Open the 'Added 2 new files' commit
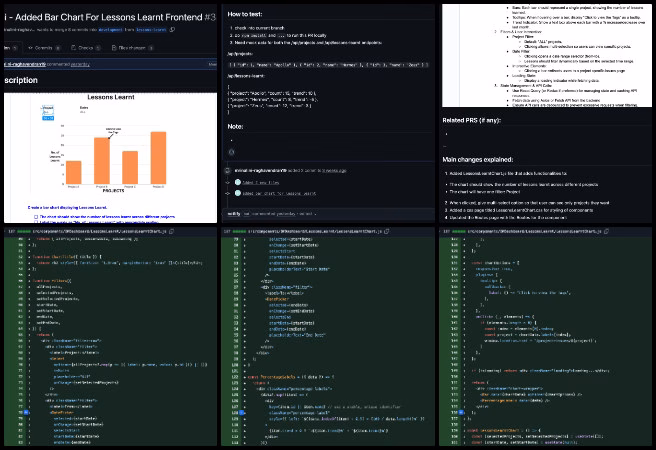Viewport: 656px width, 450px height. [261, 183]
